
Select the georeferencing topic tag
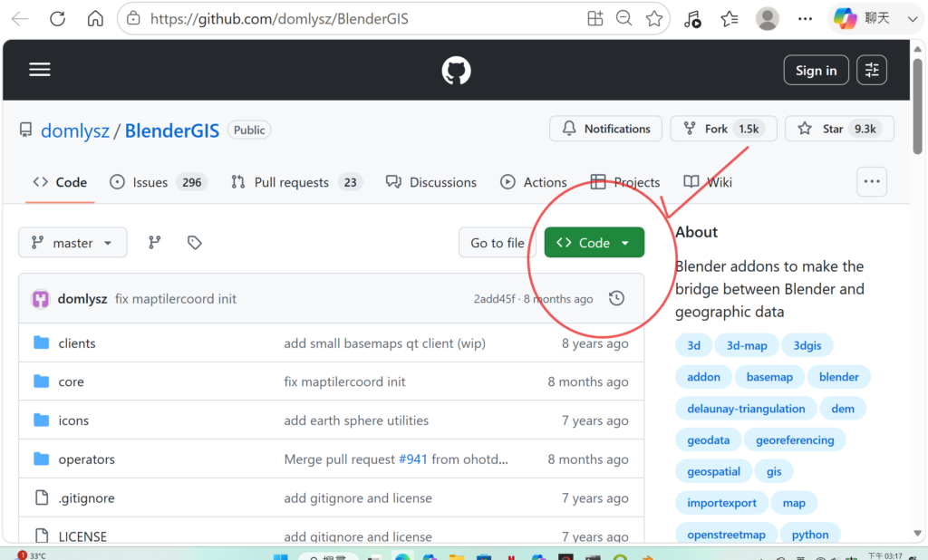point(795,439)
